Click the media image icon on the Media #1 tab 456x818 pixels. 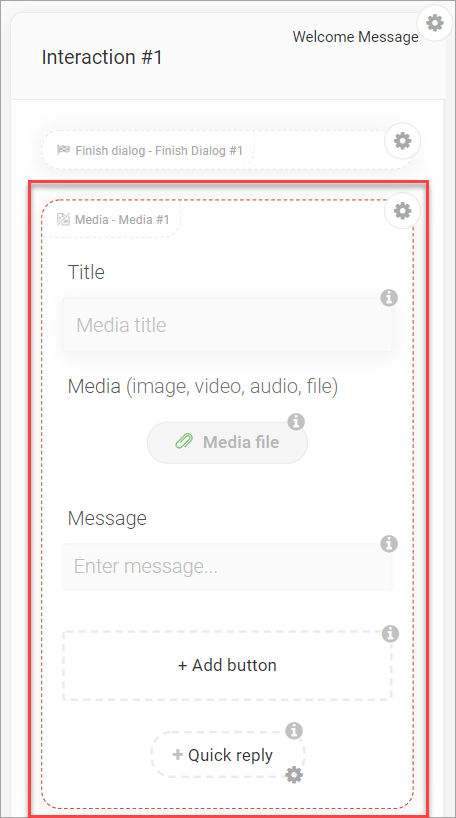(64, 219)
